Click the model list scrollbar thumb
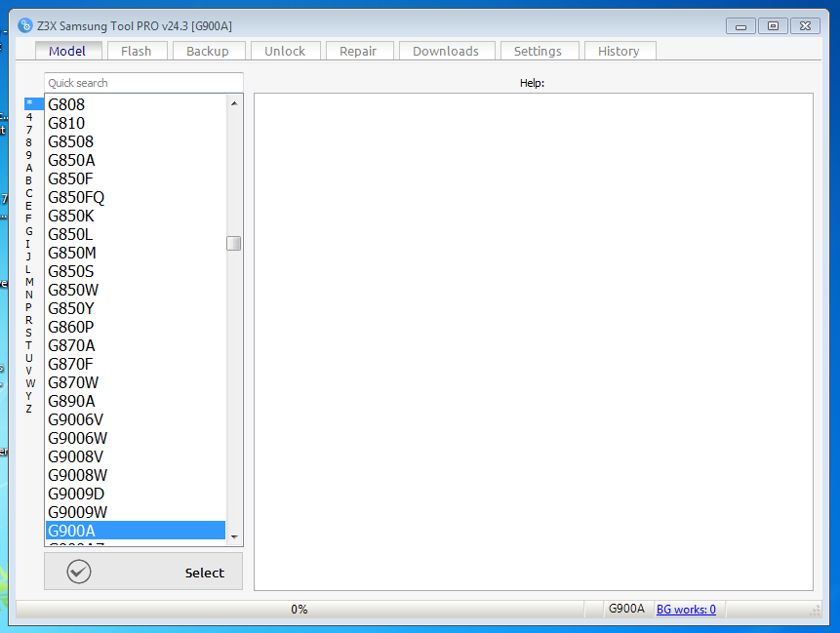This screenshot has width=840, height=633. (233, 243)
